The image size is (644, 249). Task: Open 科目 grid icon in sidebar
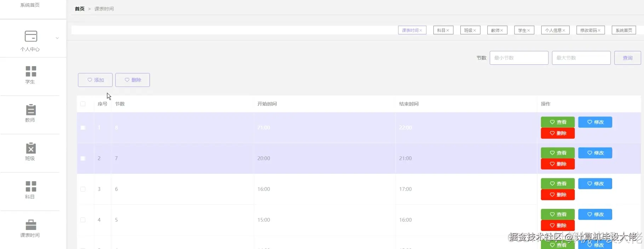pyautogui.click(x=31, y=186)
